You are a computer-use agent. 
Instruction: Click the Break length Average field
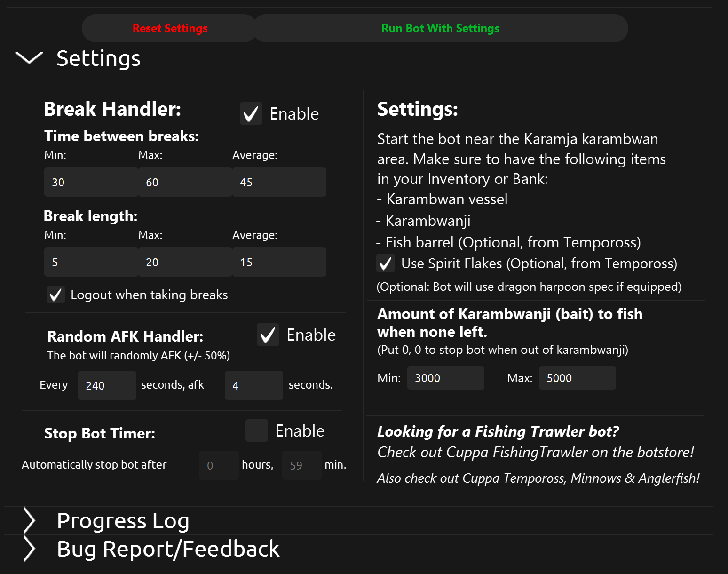tap(279, 262)
